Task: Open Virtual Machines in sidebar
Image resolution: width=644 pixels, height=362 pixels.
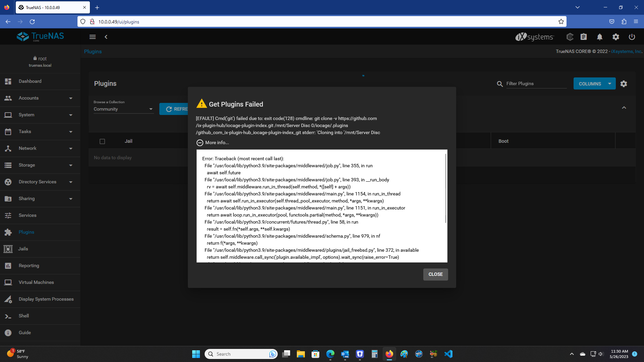Action: click(x=36, y=282)
